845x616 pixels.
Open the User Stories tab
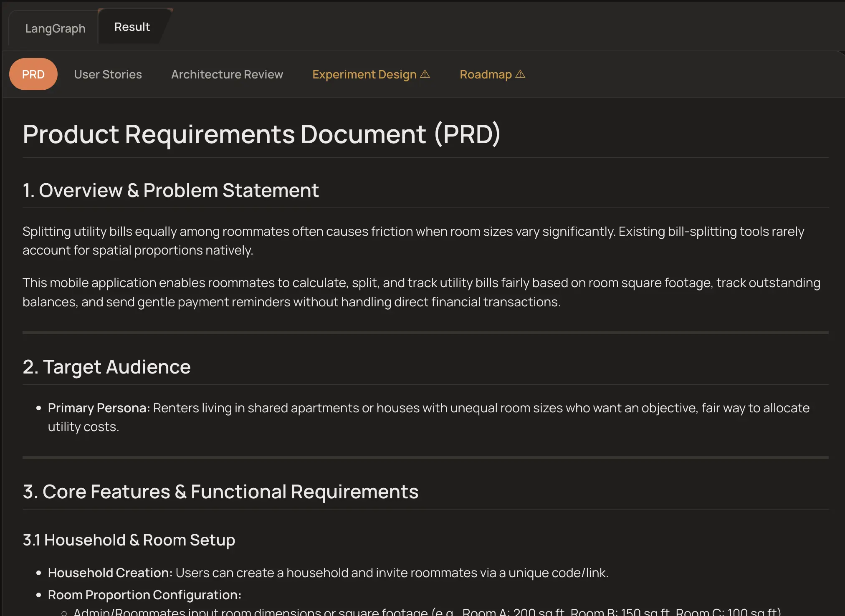click(x=108, y=74)
